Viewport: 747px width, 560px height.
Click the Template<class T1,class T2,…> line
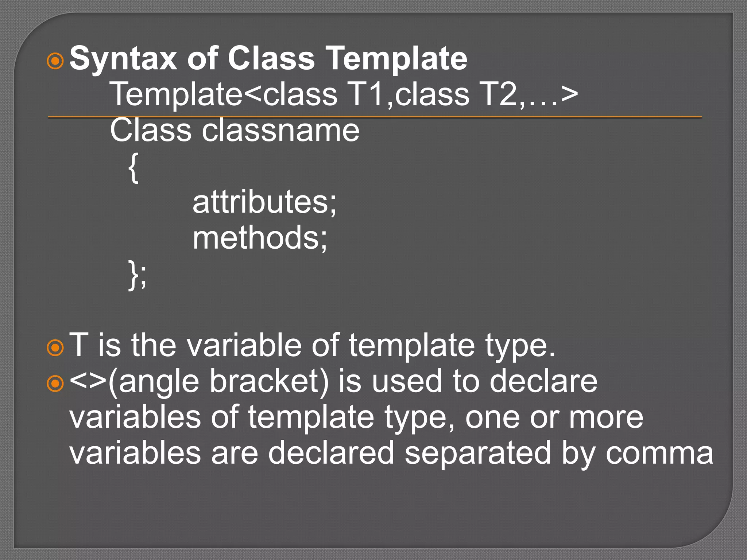tap(344, 94)
